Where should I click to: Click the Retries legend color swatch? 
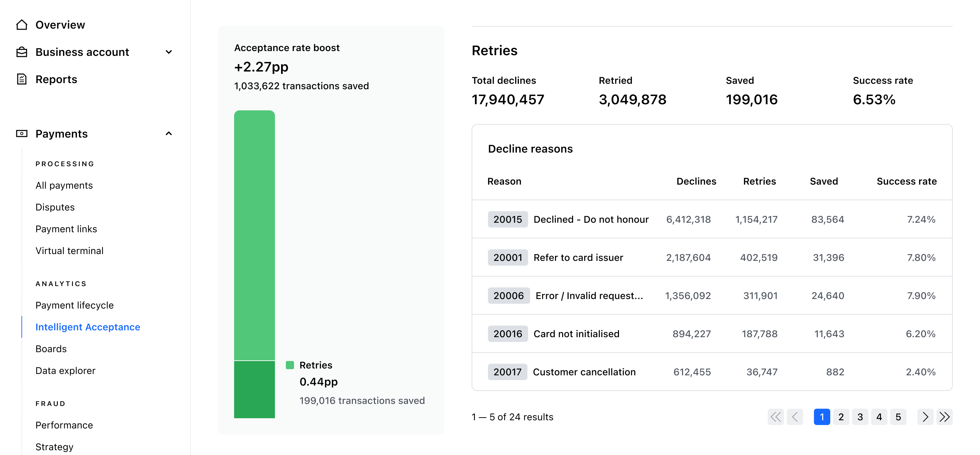pyautogui.click(x=290, y=365)
